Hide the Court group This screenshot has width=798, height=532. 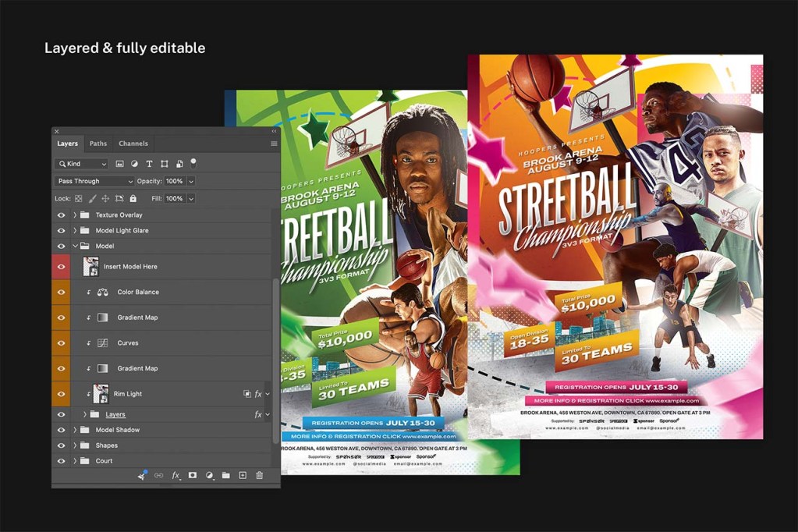pos(61,461)
